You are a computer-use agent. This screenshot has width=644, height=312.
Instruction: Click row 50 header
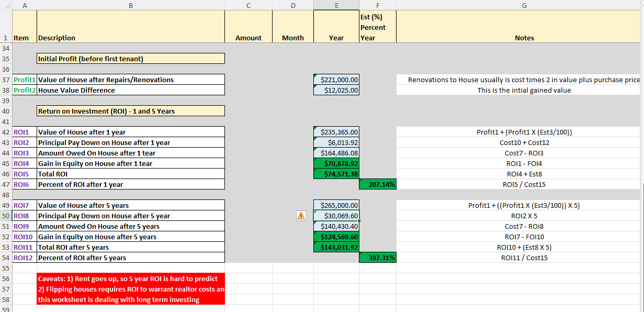(5, 216)
